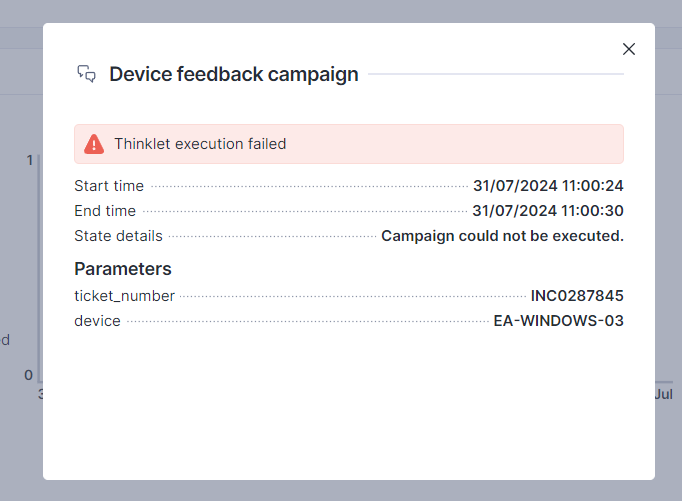Image resolution: width=682 pixels, height=501 pixels.
Task: Click the horizontal rule beside the title
Action: 496,74
